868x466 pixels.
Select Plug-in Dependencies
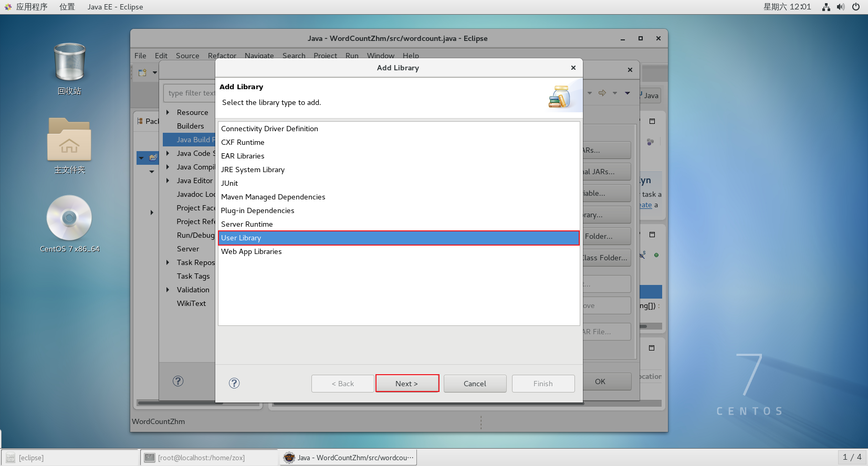pos(399,210)
